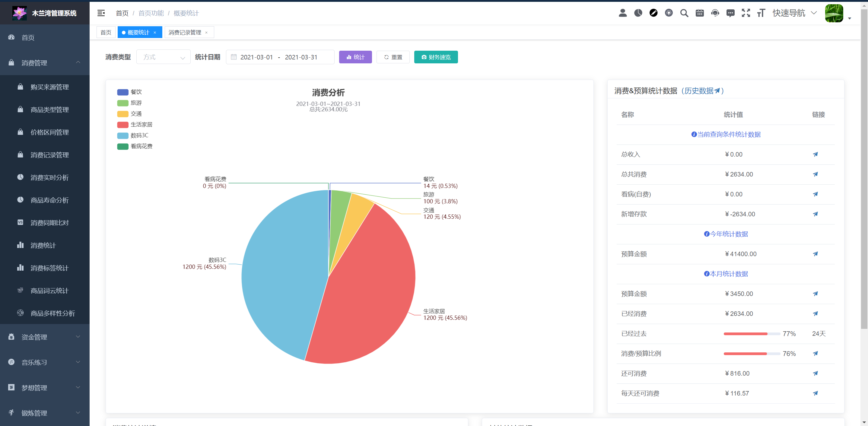Toggle the 生活家居 legend item
868x426 pixels.
135,124
